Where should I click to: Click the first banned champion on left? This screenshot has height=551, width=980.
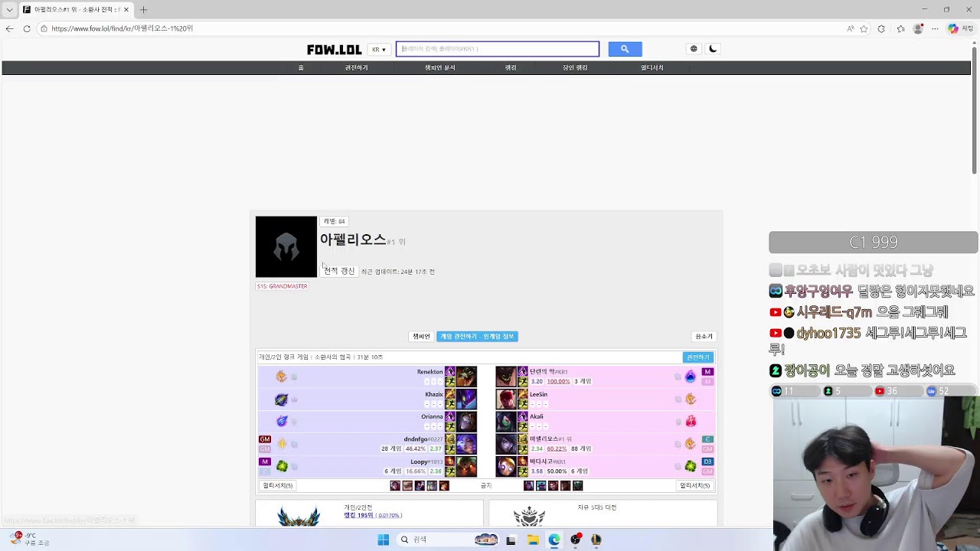395,486
